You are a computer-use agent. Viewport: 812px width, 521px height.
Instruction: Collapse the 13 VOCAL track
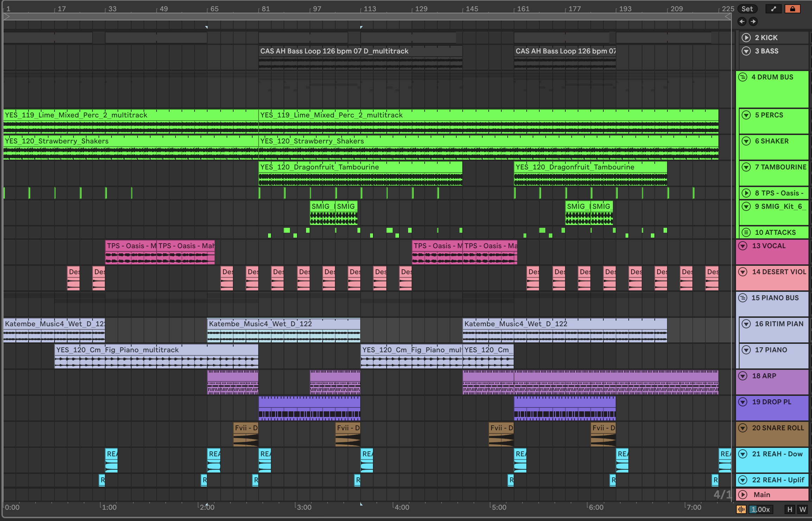pyautogui.click(x=743, y=246)
